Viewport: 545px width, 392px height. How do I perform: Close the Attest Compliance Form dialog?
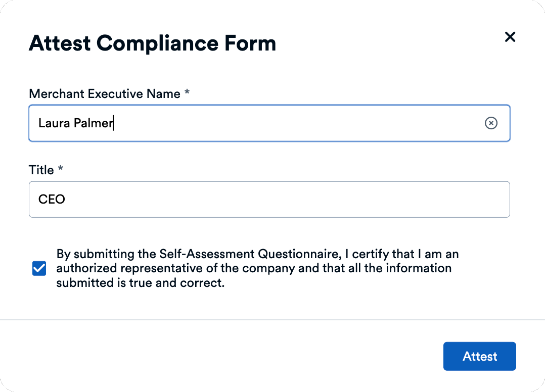pyautogui.click(x=510, y=37)
